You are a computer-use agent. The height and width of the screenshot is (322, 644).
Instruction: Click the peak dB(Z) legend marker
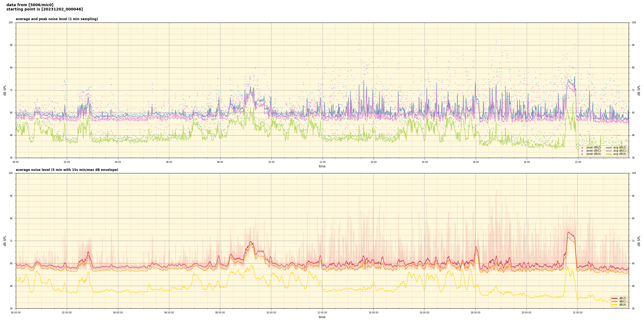click(x=582, y=148)
